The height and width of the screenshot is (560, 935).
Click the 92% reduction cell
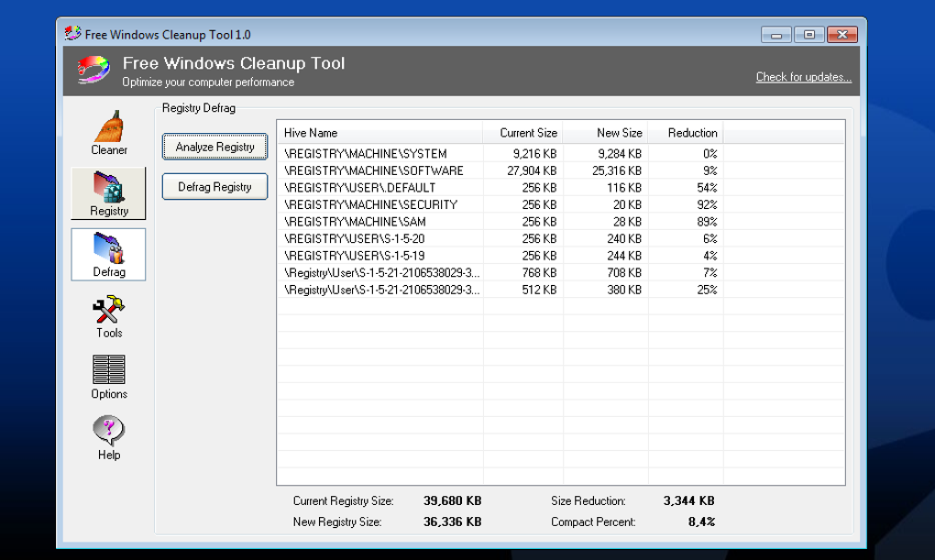click(707, 204)
